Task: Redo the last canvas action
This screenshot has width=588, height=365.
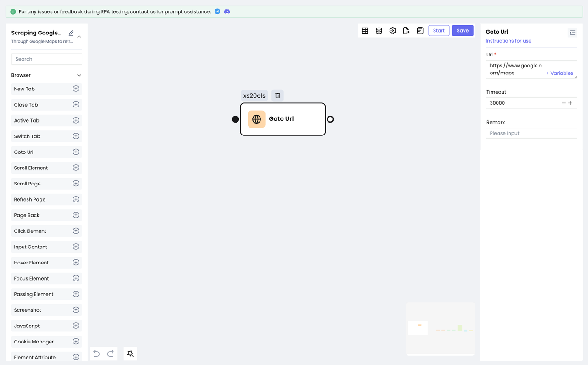Action: pyautogui.click(x=111, y=354)
